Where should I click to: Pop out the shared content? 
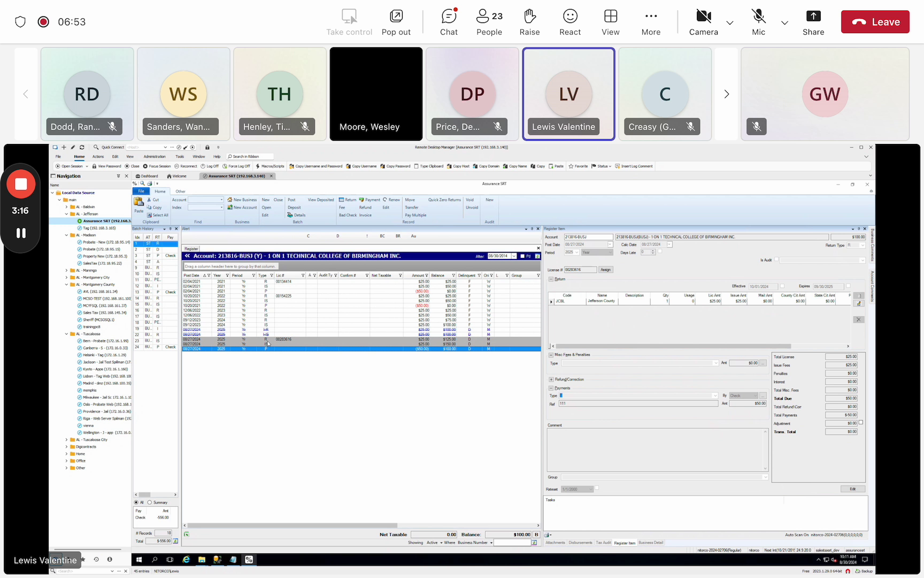[396, 22]
